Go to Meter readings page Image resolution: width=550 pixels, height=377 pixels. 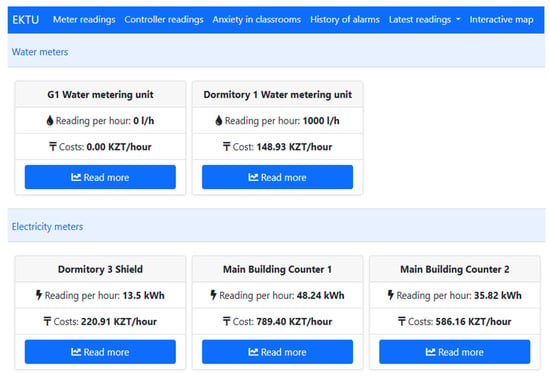[84, 20]
